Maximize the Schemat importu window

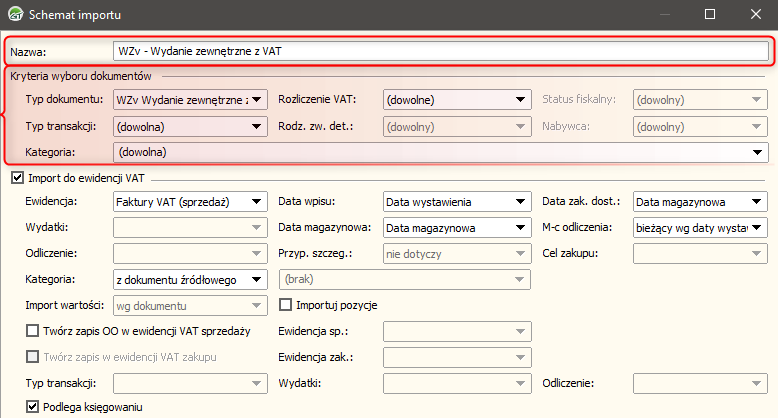tap(710, 14)
